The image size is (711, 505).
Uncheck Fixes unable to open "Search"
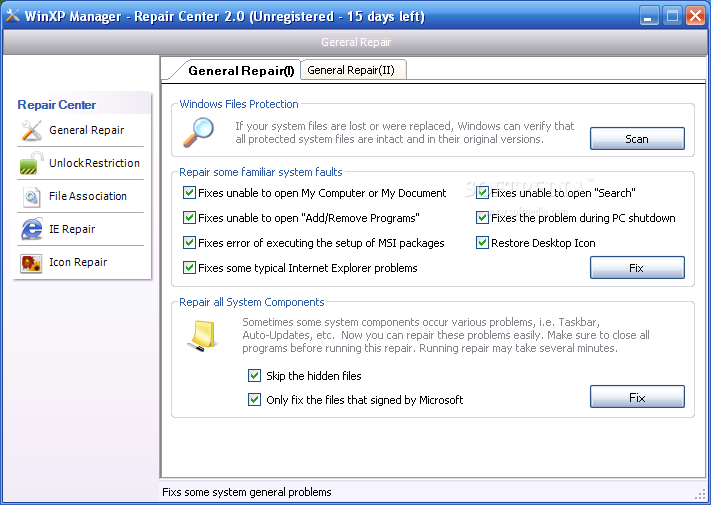(x=482, y=193)
